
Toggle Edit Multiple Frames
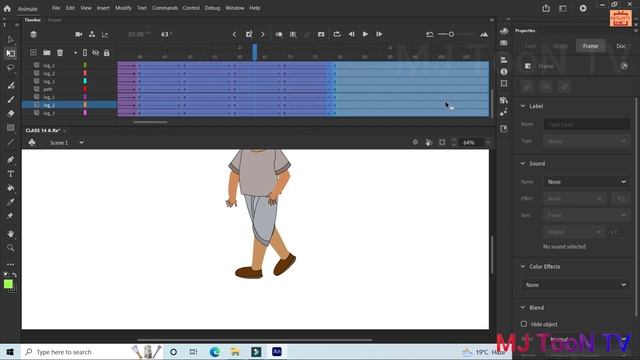pyautogui.click(x=293, y=34)
